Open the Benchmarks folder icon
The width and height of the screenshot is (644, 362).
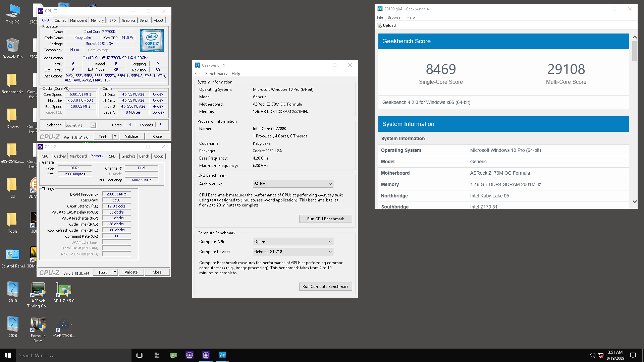12,83
